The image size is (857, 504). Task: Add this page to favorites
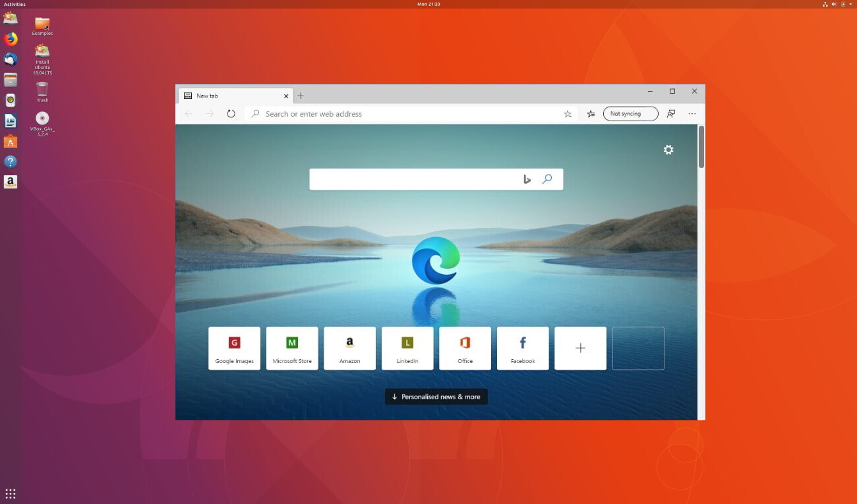point(567,113)
